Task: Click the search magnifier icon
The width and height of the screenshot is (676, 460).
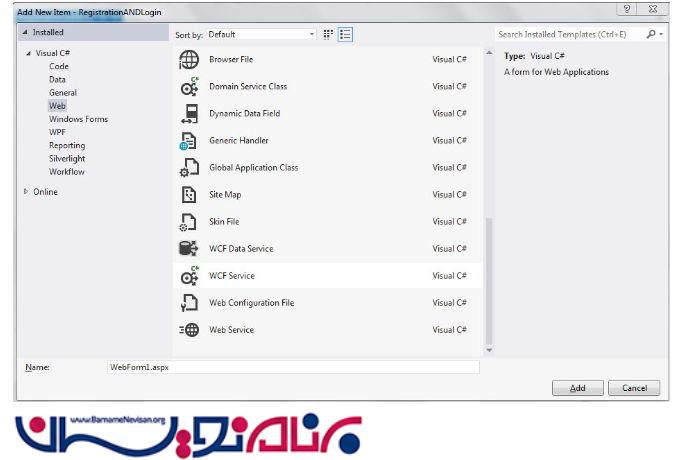Action: click(651, 34)
